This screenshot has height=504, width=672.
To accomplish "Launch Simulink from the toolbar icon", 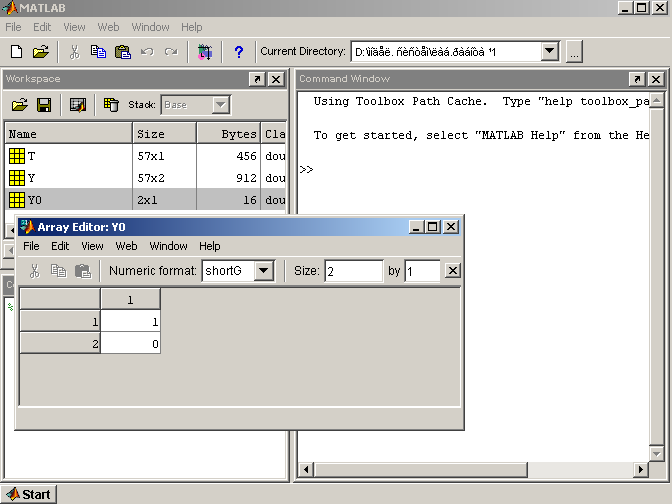I will [x=205, y=52].
